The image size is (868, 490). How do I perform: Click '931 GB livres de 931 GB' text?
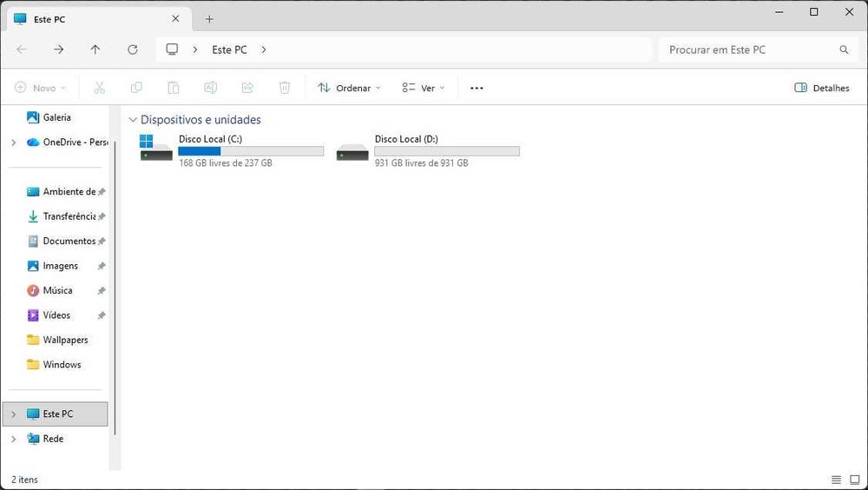point(421,163)
